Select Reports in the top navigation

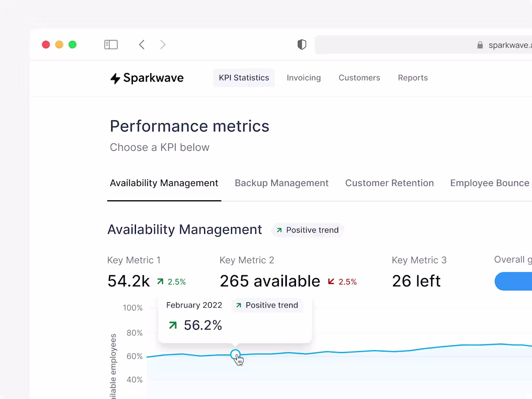[x=413, y=77]
